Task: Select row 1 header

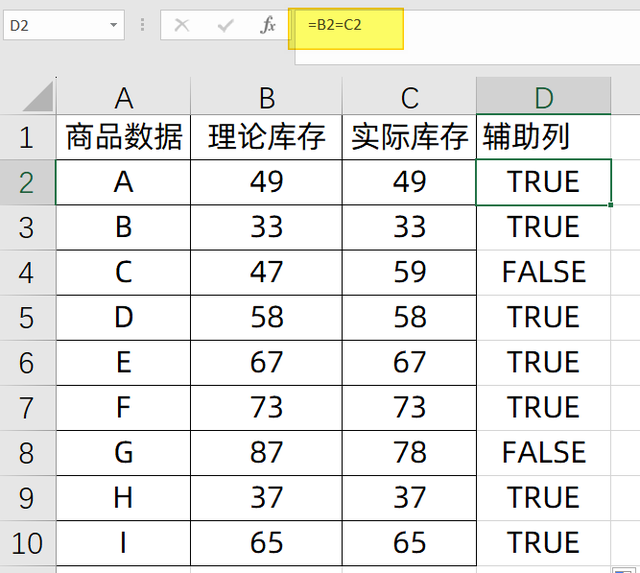Action: [x=27, y=137]
